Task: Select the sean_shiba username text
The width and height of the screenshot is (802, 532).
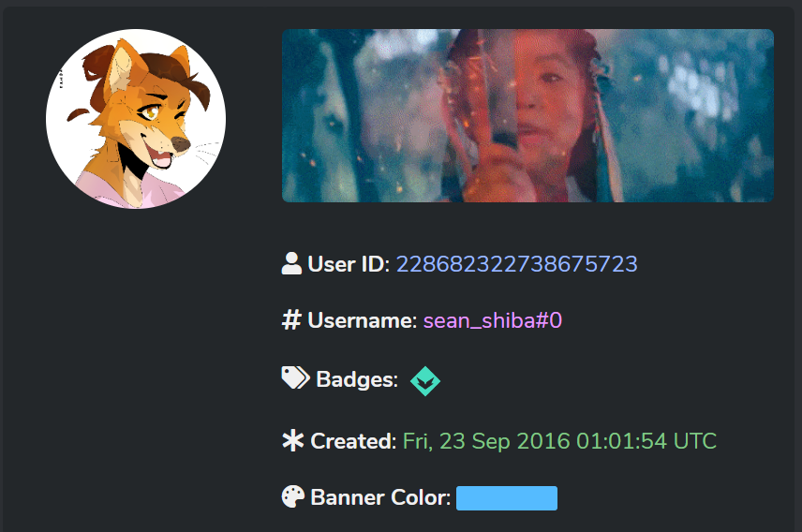Action: pyautogui.click(x=479, y=320)
